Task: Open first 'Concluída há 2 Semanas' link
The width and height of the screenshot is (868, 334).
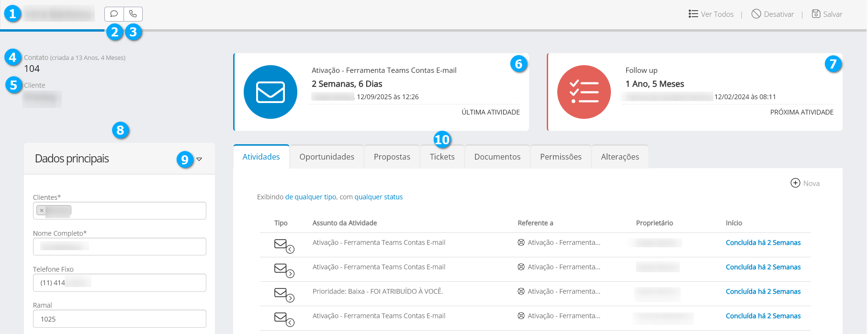Action: pos(763,242)
